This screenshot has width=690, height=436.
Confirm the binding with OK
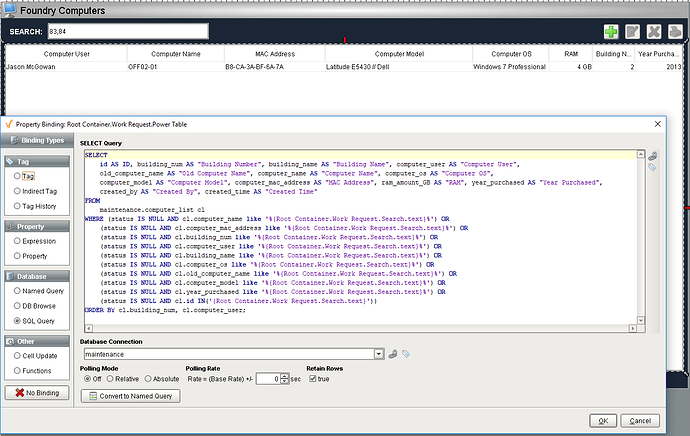pos(603,421)
